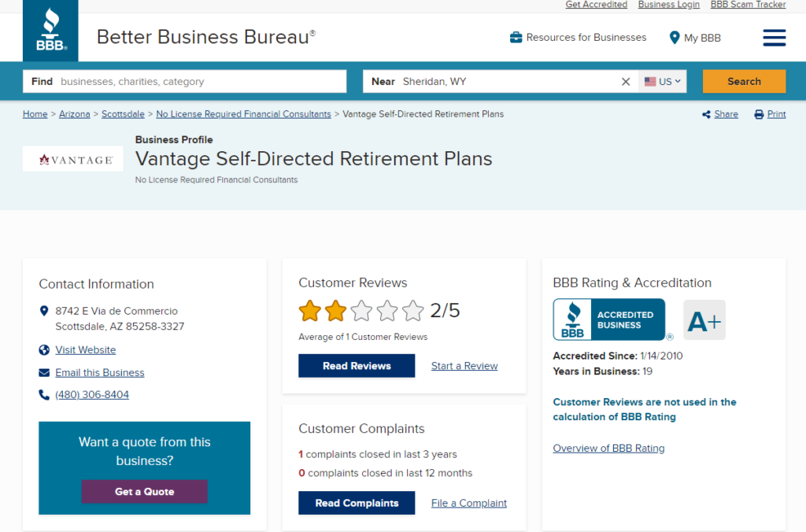The height and width of the screenshot is (532, 806).
Task: Click the printer icon
Action: [759, 114]
